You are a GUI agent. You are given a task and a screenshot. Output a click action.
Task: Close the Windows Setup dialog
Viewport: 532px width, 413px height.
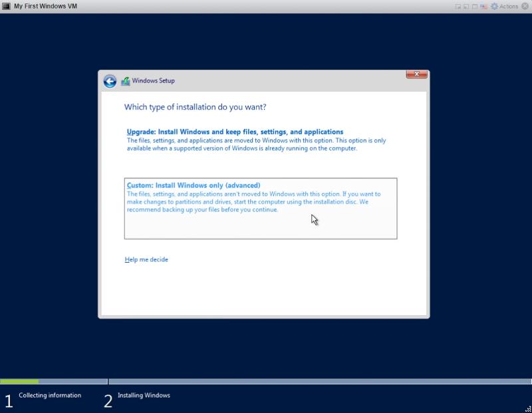click(417, 74)
